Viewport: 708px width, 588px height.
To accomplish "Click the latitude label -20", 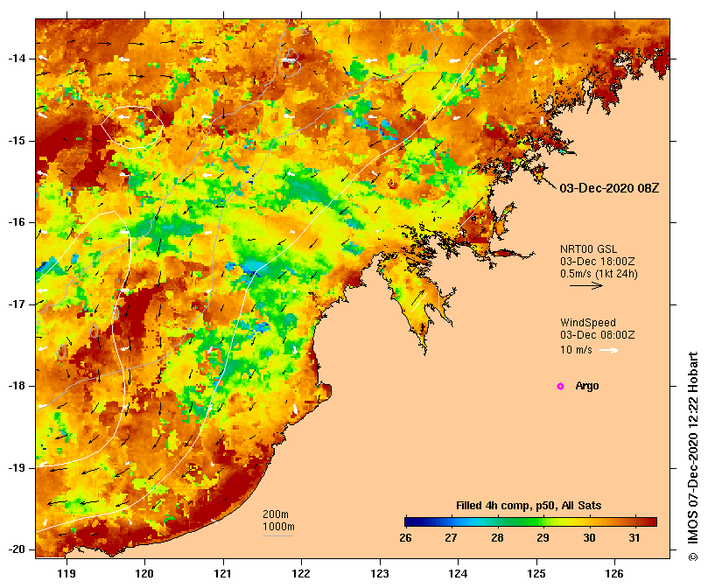I will coord(17,550).
